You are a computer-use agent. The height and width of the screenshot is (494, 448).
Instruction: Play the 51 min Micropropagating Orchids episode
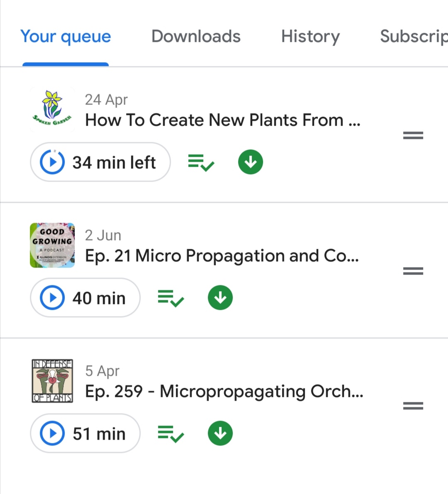click(85, 433)
